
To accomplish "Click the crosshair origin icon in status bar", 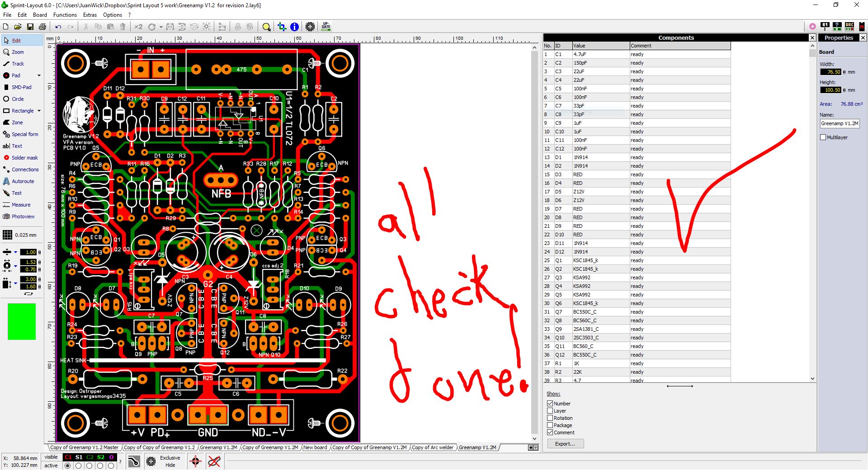I will coord(195,461).
